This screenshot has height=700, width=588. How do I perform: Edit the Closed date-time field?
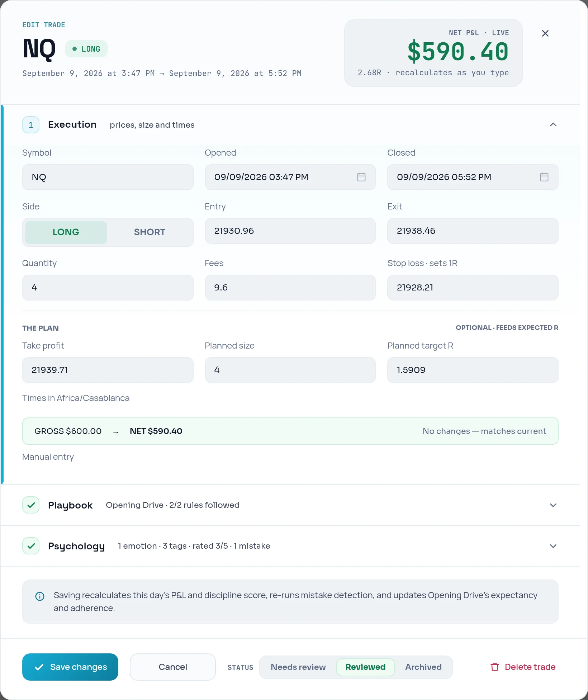point(473,177)
